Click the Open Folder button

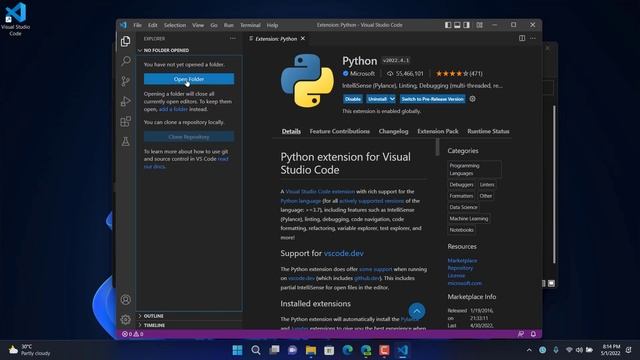point(189,79)
